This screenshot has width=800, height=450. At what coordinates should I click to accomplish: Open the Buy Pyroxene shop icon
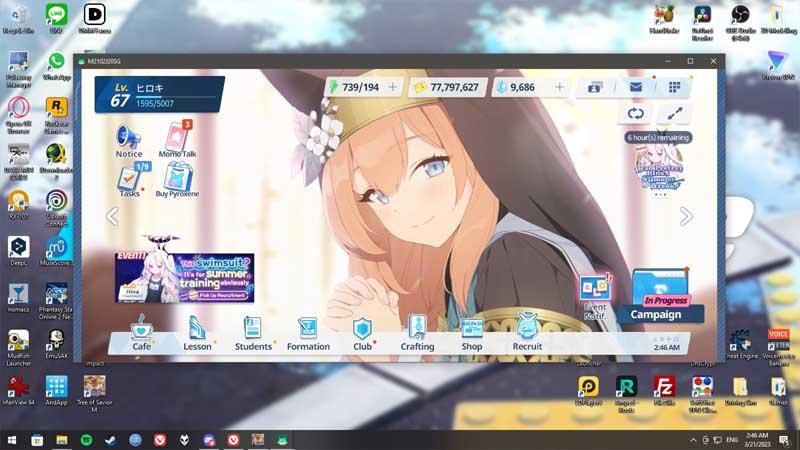(x=177, y=180)
